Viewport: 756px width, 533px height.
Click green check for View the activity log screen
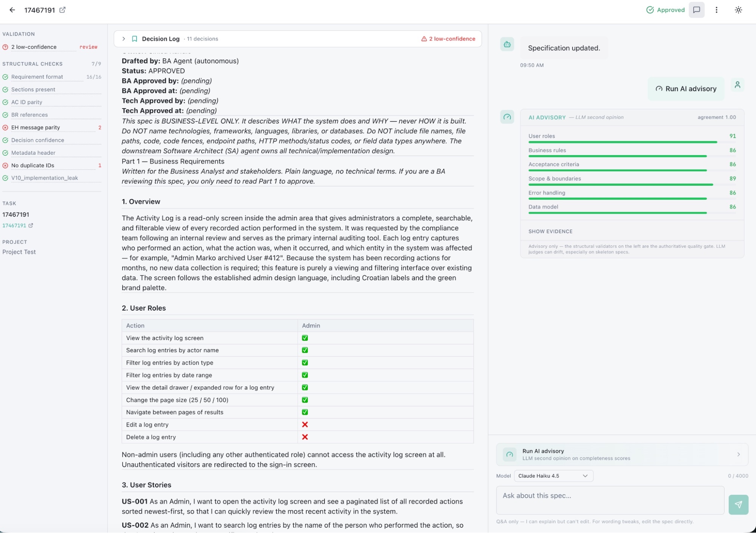(x=305, y=338)
